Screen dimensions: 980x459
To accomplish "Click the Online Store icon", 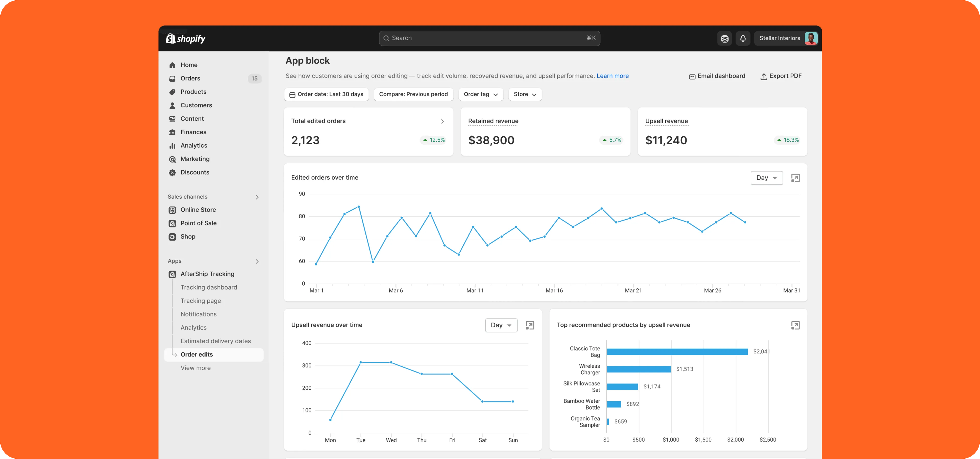I will (x=172, y=210).
